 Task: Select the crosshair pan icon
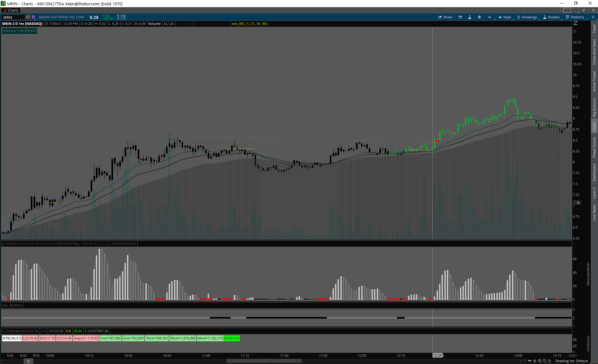[x=535, y=361]
